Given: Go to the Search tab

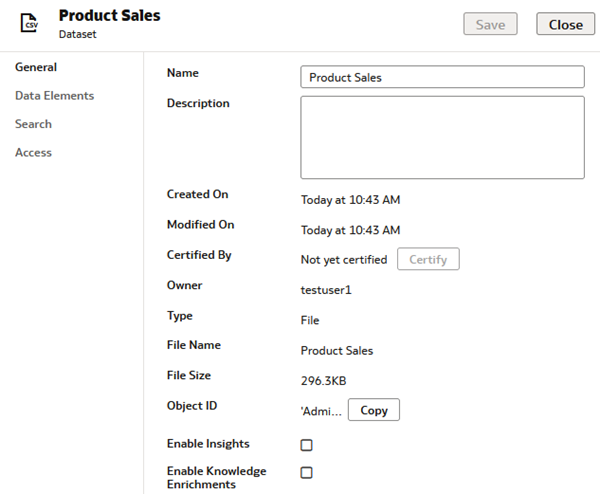Looking at the screenshot, I should click(x=33, y=124).
